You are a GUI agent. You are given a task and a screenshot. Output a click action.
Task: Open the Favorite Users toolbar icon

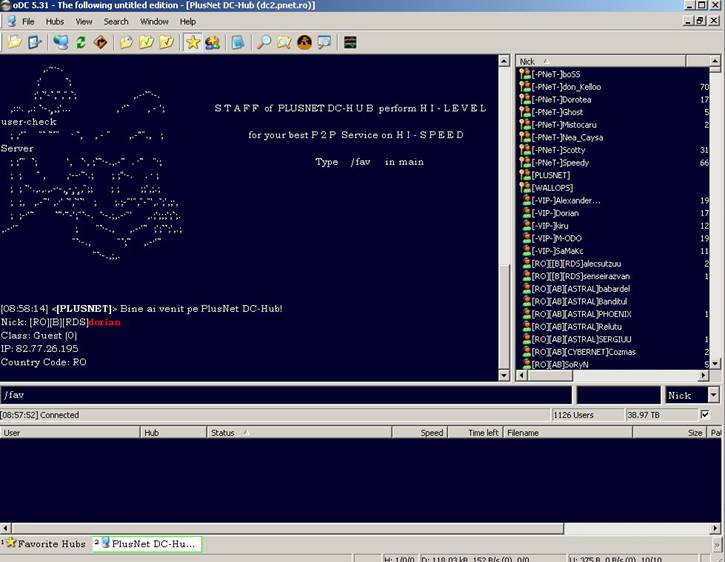point(213,42)
